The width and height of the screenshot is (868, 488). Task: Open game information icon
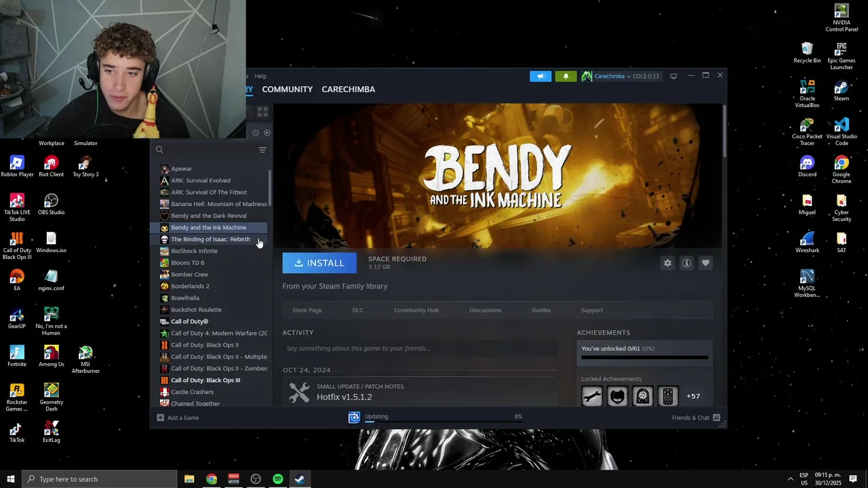tap(686, 263)
